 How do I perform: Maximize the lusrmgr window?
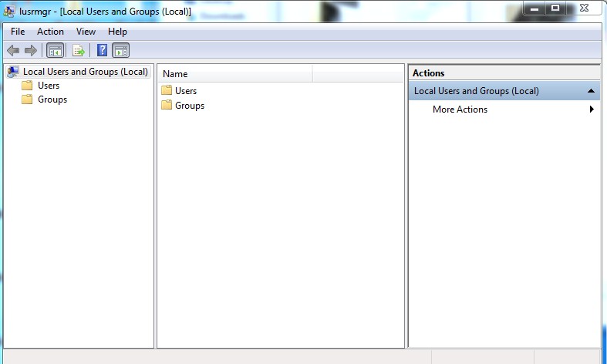555,8
